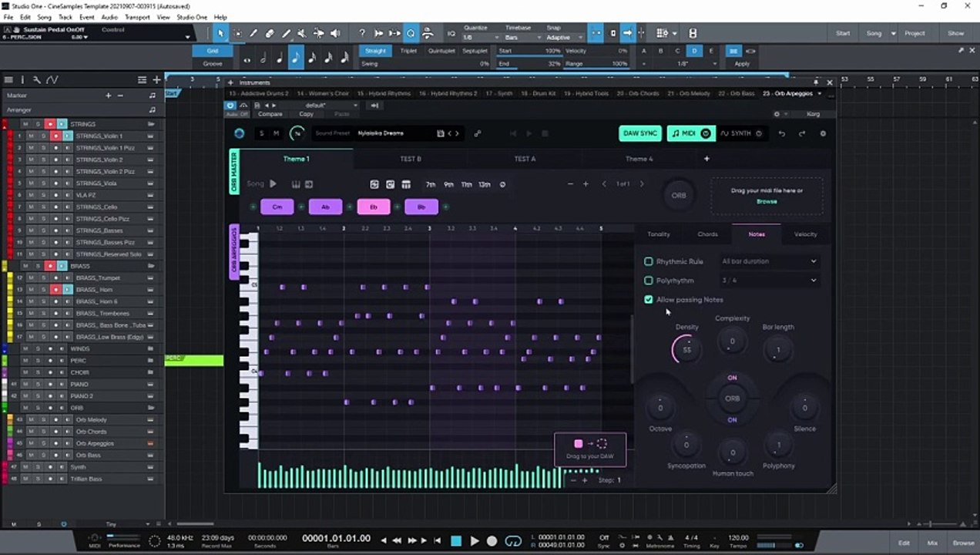
Task: Click the round icon after 13th
Action: pos(502,184)
